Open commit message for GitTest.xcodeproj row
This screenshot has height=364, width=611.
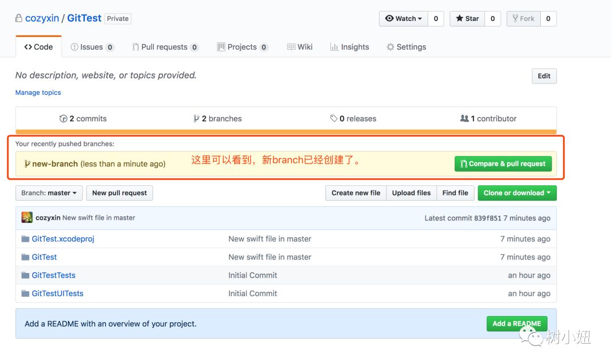[x=270, y=239]
